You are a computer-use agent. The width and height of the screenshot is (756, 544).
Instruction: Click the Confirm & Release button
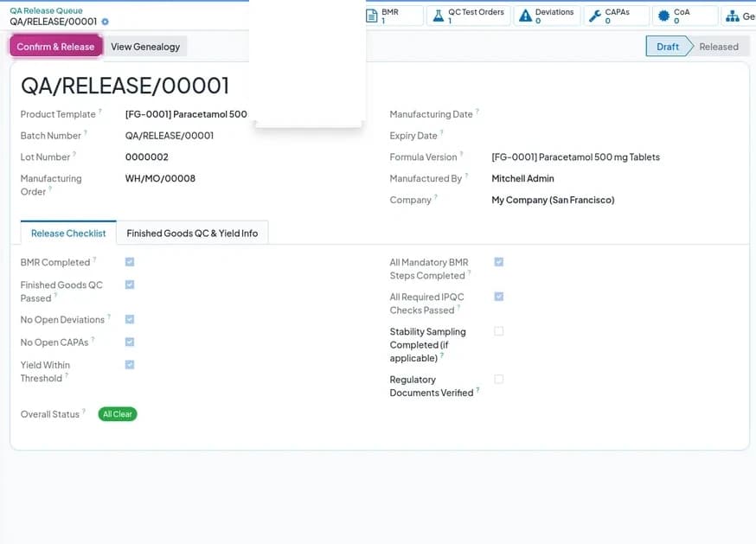(55, 47)
